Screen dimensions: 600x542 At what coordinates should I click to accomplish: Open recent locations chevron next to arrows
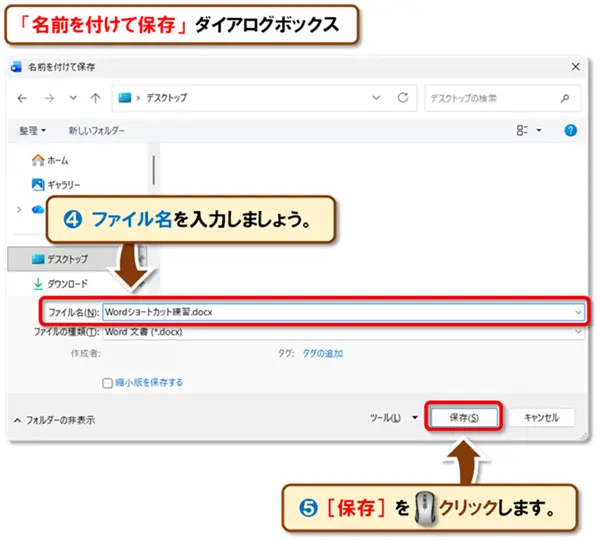coord(73,98)
